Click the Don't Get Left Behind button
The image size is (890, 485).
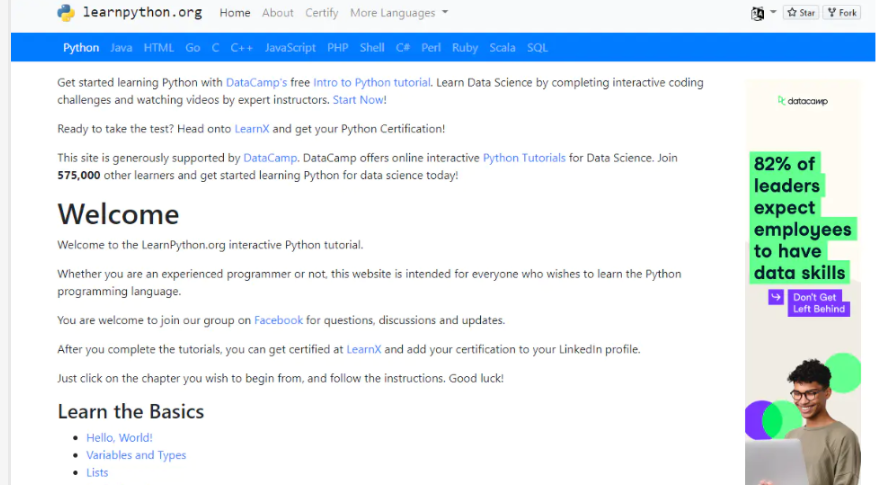coord(818,303)
